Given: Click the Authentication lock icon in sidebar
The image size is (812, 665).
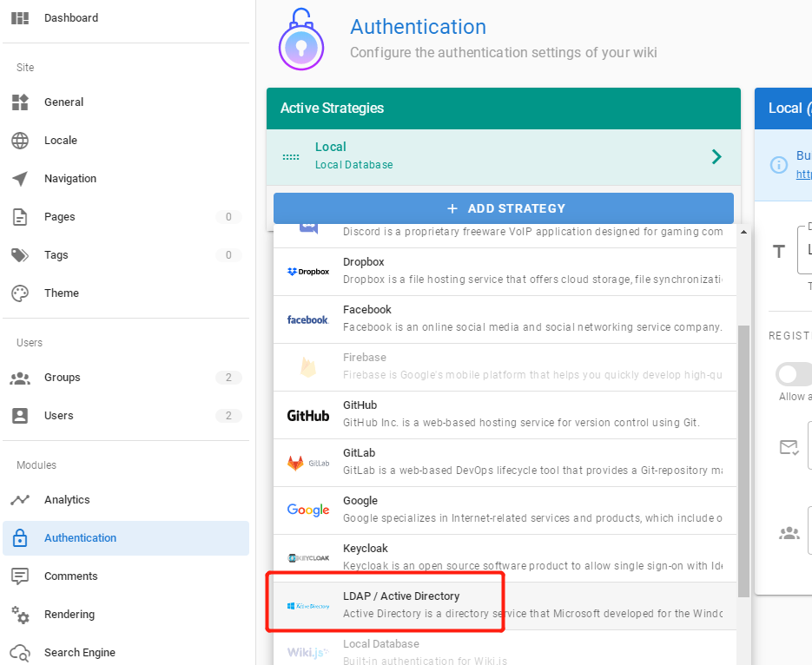Looking at the screenshot, I should pos(20,537).
